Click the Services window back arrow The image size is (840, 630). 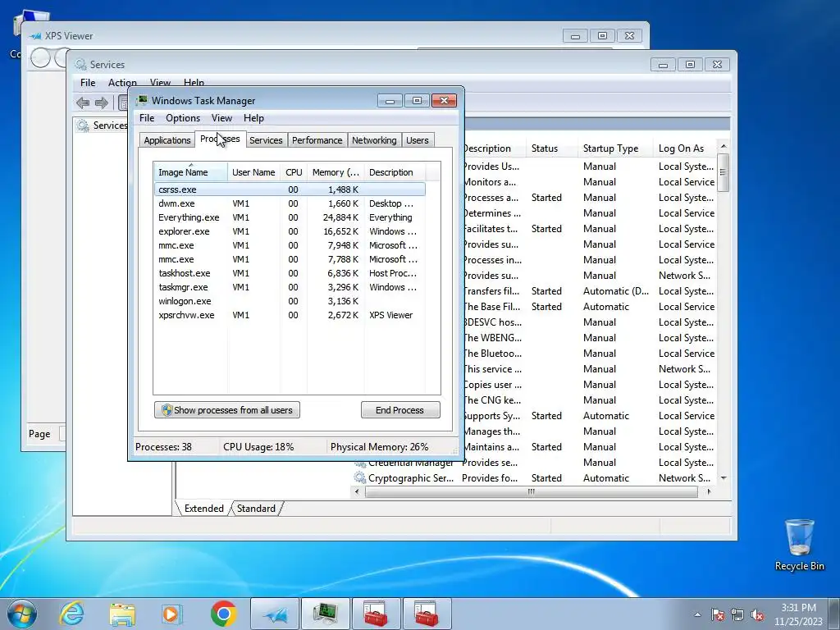(x=83, y=103)
